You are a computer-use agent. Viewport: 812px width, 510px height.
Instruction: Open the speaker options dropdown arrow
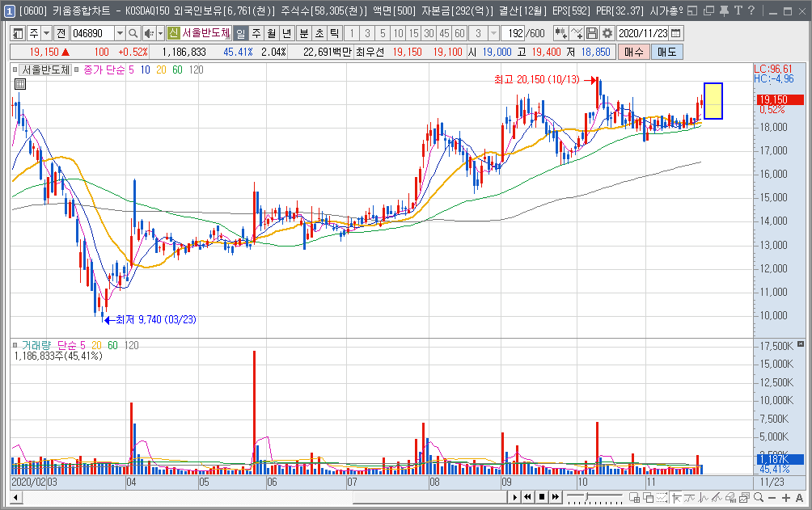pos(160,34)
